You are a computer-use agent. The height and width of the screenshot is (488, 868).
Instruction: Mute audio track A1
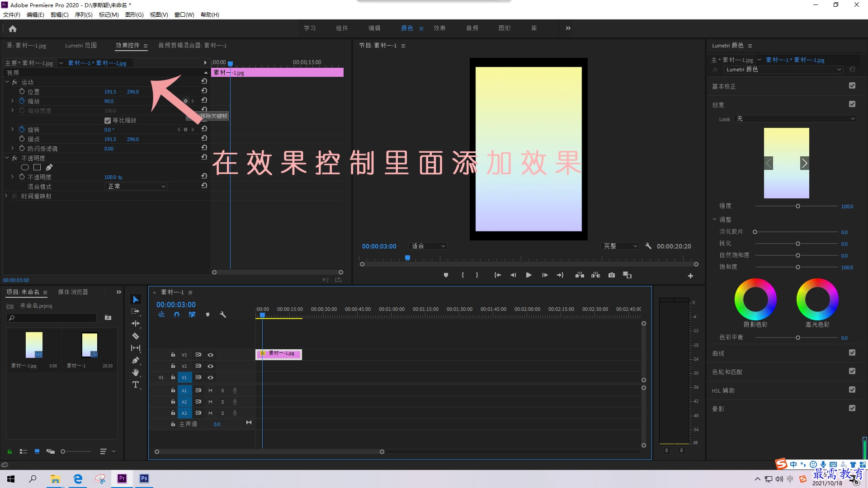point(210,390)
